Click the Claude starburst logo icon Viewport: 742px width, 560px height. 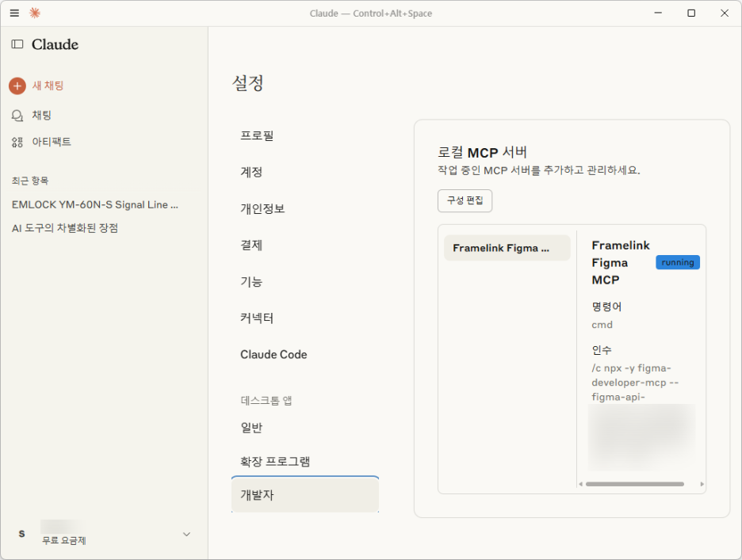(x=35, y=13)
